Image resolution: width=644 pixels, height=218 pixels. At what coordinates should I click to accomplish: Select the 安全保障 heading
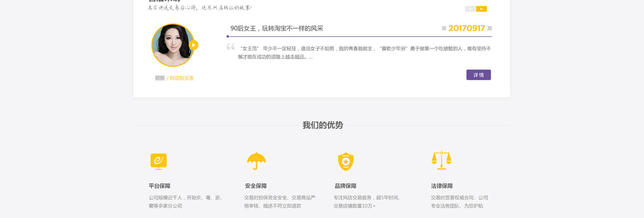pos(256,186)
